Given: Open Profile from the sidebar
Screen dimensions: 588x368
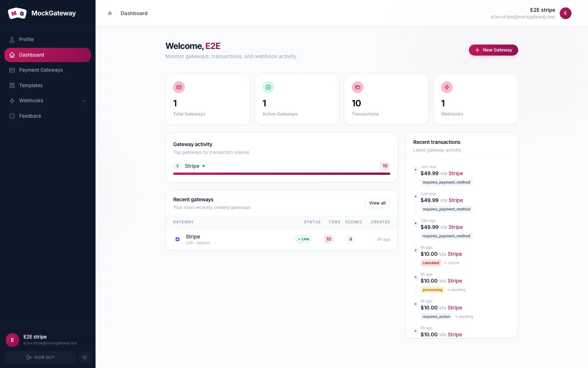Looking at the screenshot, I should tap(48, 39).
